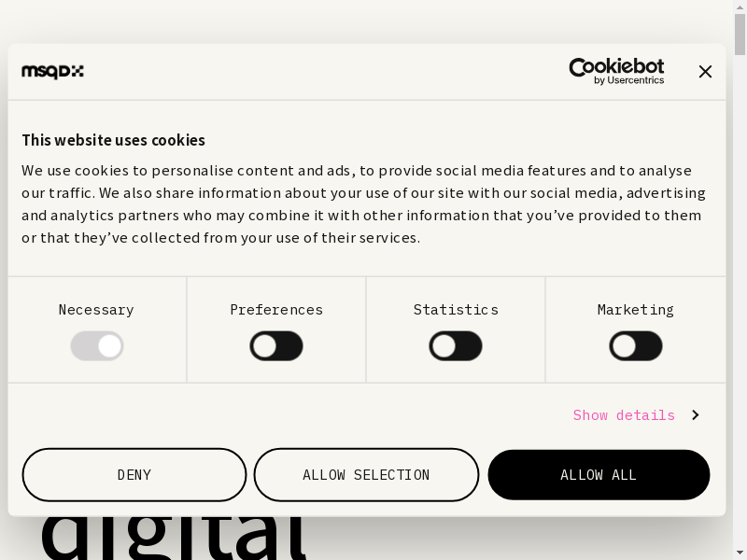747x560 pixels.
Task: Expand details using the chevron arrow
Action: pos(695,415)
